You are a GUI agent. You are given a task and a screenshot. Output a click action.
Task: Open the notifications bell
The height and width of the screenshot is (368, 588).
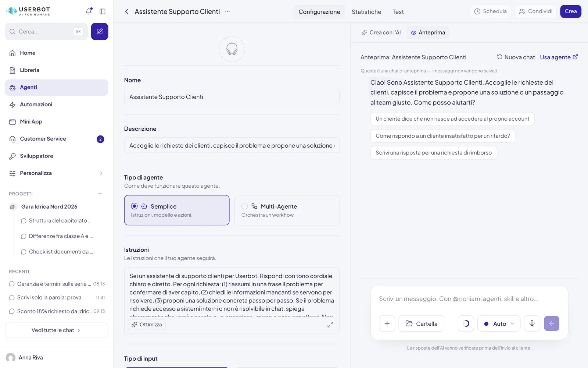point(89,11)
